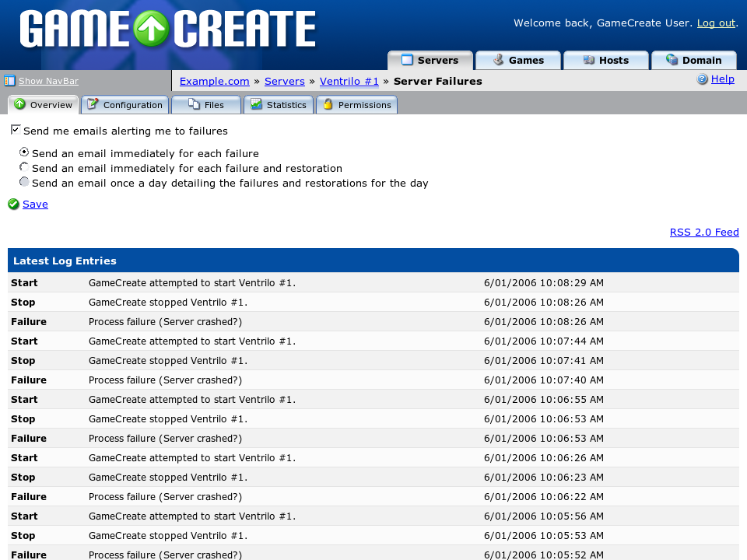
Task: Select the Stop entry at 10:08:26 AM
Action: point(373,303)
